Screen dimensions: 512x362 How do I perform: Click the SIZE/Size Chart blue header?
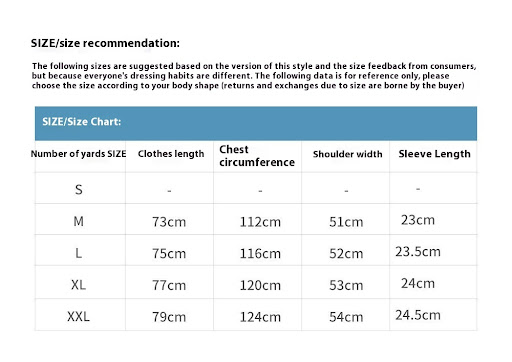256,123
